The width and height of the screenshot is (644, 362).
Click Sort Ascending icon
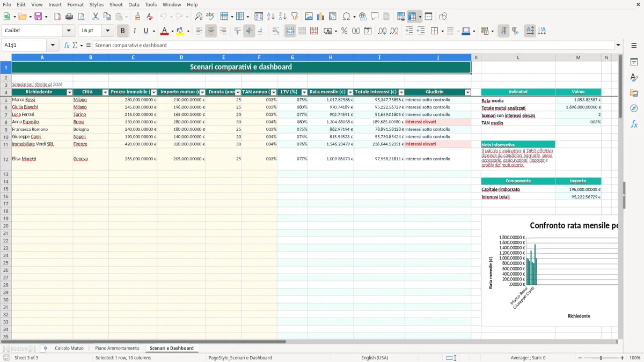point(270,17)
